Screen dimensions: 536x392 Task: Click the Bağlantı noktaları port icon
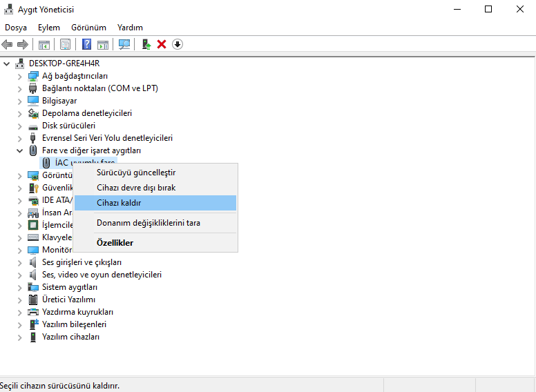[33, 88]
